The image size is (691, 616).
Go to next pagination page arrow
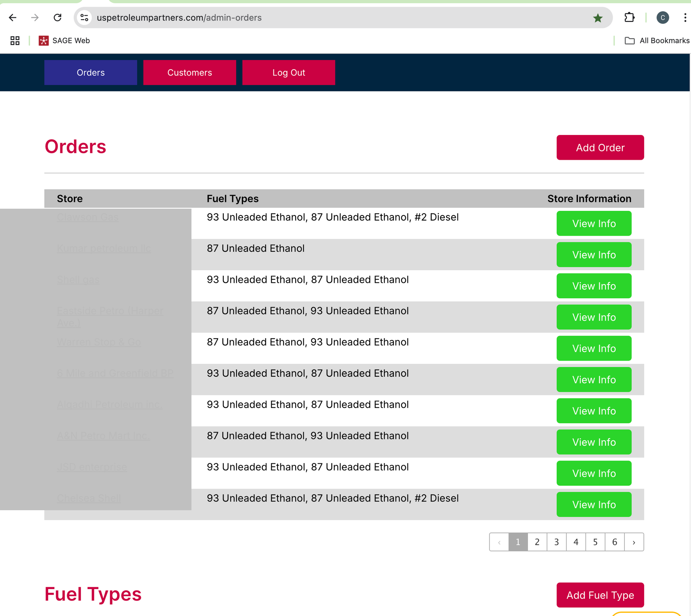pos(634,542)
